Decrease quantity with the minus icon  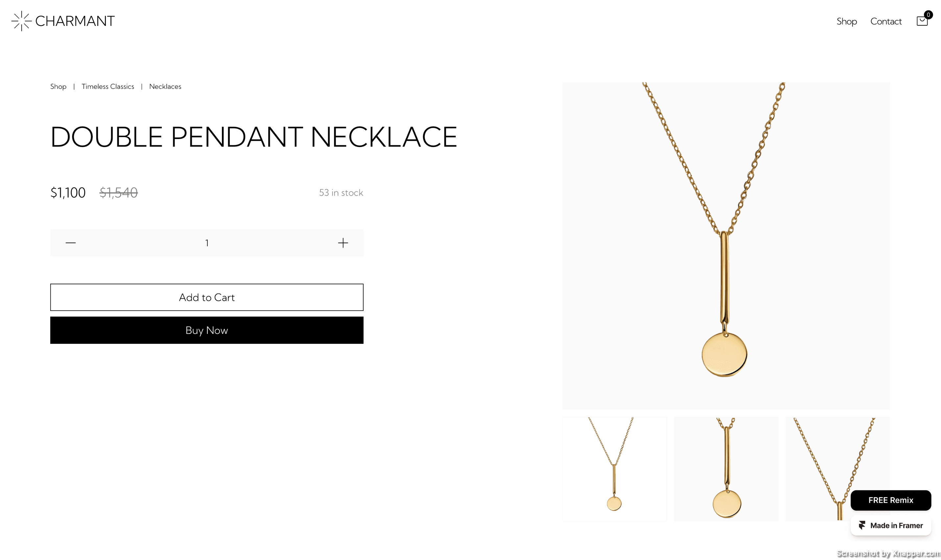click(x=71, y=243)
